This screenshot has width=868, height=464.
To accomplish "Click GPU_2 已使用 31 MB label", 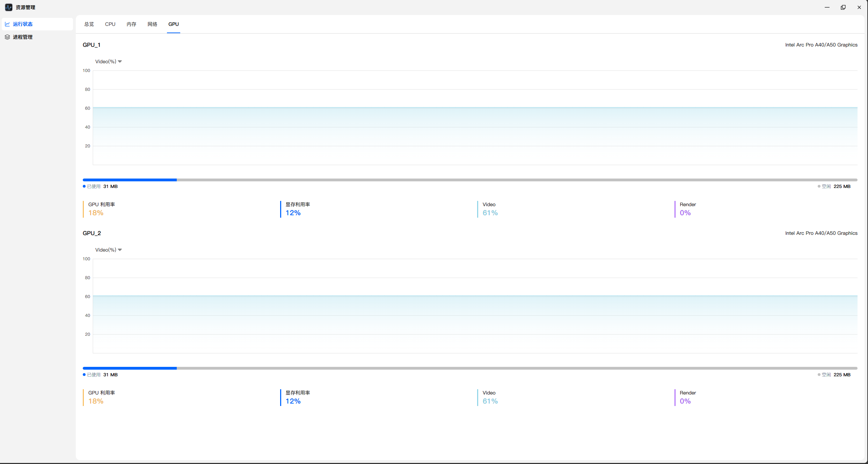I will 101,375.
